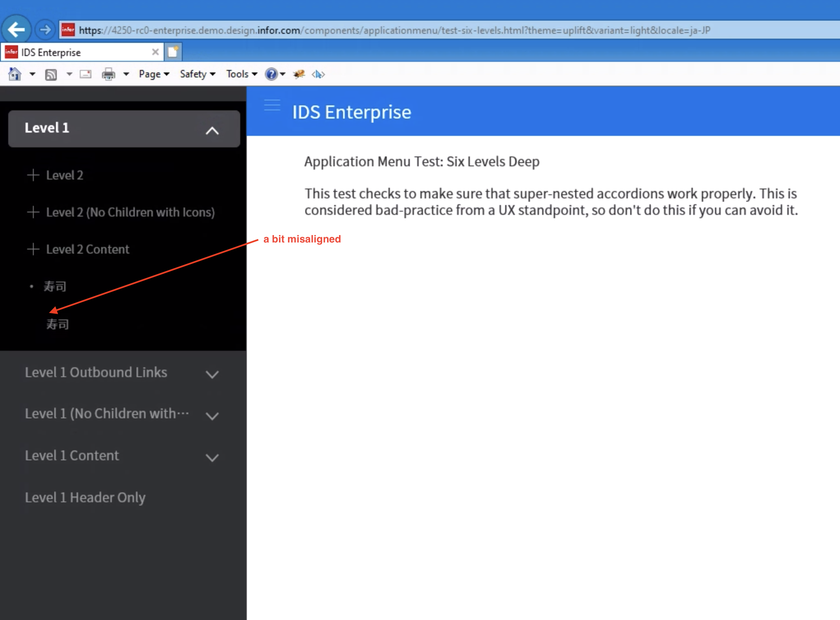Collapse the Level 1 accordion header
This screenshot has height=620, width=840.
(212, 131)
